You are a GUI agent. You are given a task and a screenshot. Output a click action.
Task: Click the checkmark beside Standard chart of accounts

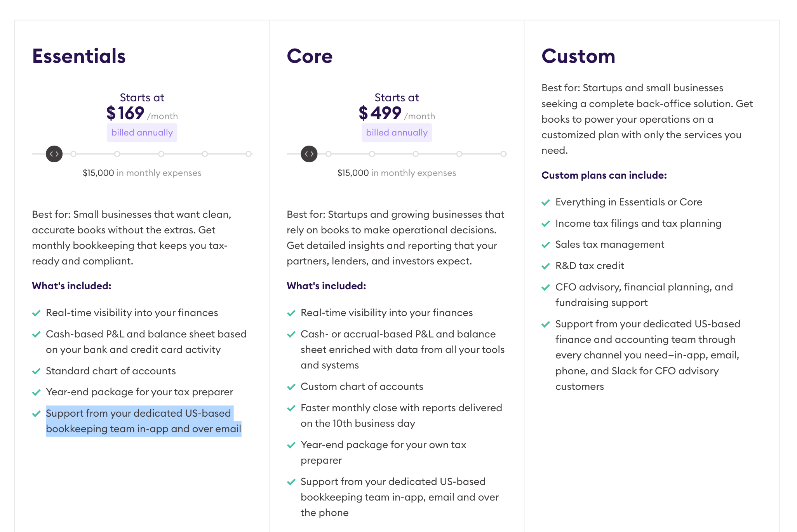pyautogui.click(x=36, y=371)
